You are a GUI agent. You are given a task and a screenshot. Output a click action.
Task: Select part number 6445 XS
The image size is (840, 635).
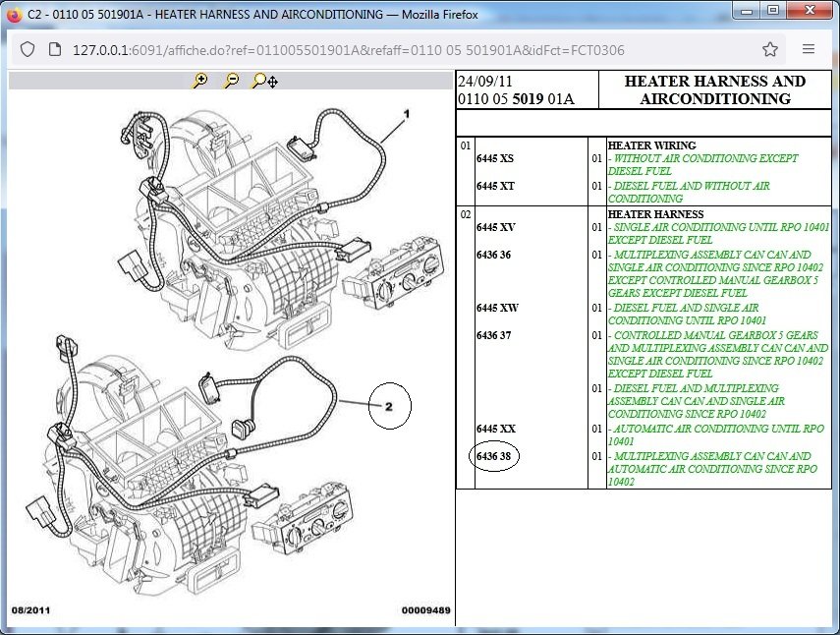point(495,158)
